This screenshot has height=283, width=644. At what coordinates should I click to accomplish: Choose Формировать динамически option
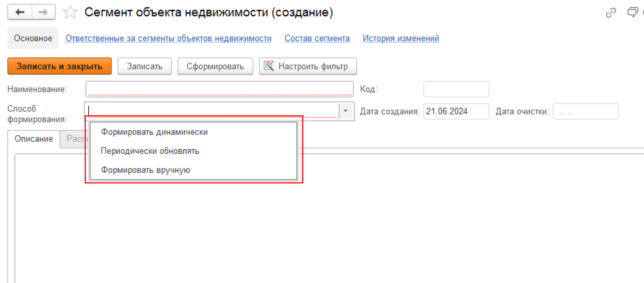click(154, 132)
